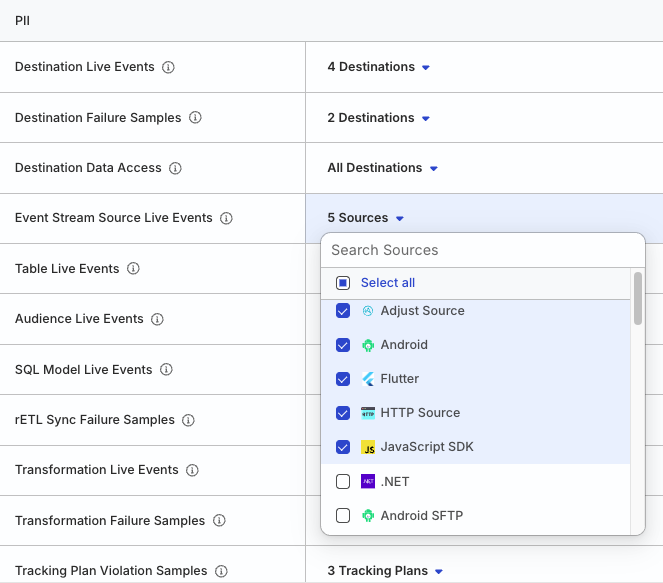Viewport: 663px width, 583px height.
Task: Click the Table Live Events row label
Action: 67,268
